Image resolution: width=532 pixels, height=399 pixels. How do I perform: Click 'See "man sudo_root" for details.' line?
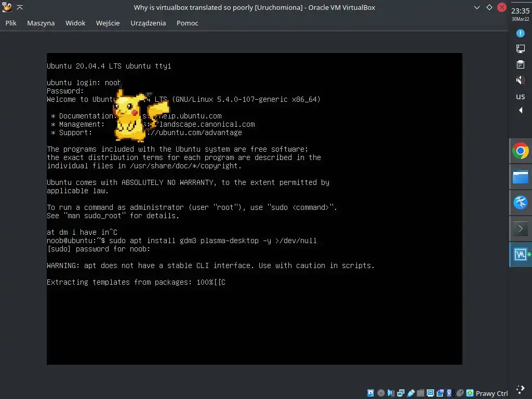113,216
